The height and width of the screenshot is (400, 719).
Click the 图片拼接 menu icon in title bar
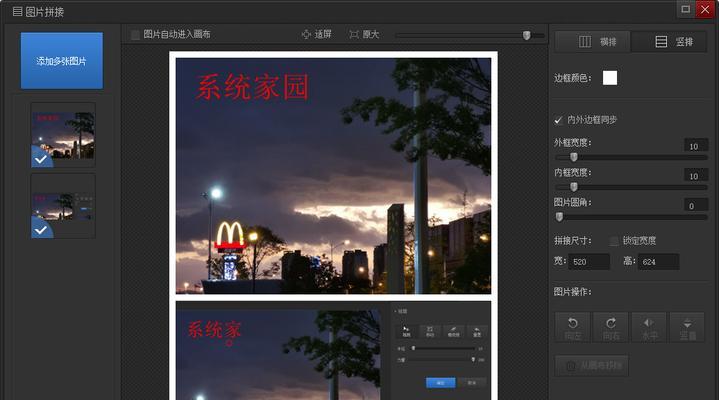click(x=17, y=11)
